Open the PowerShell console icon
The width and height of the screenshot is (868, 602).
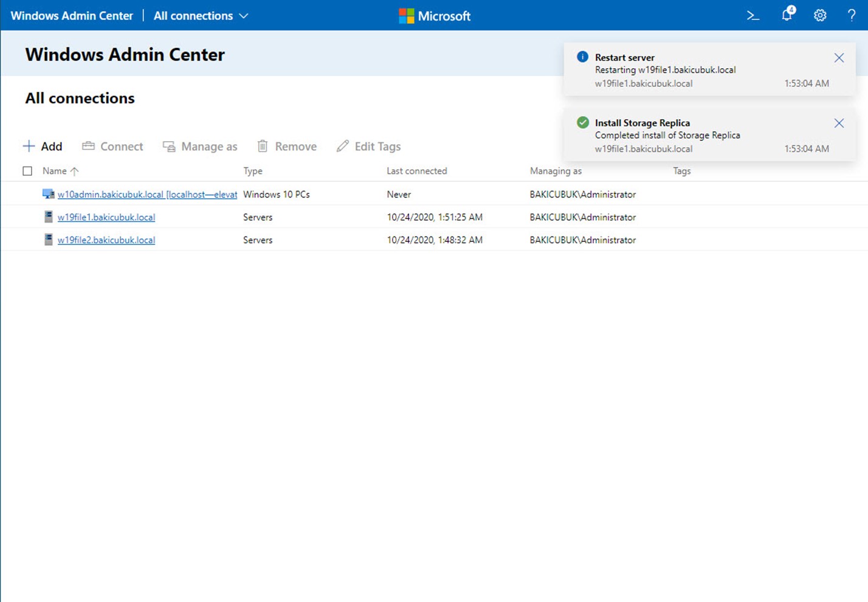[753, 16]
